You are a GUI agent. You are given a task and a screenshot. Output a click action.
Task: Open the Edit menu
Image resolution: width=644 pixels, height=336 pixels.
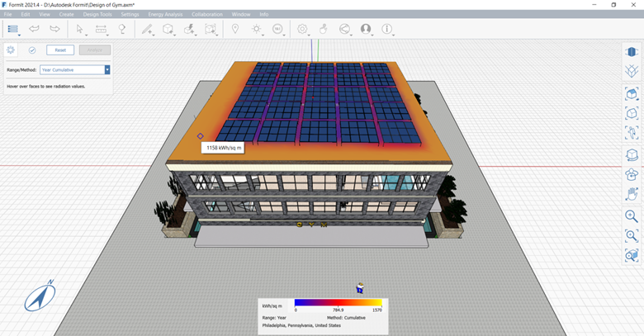(26, 14)
